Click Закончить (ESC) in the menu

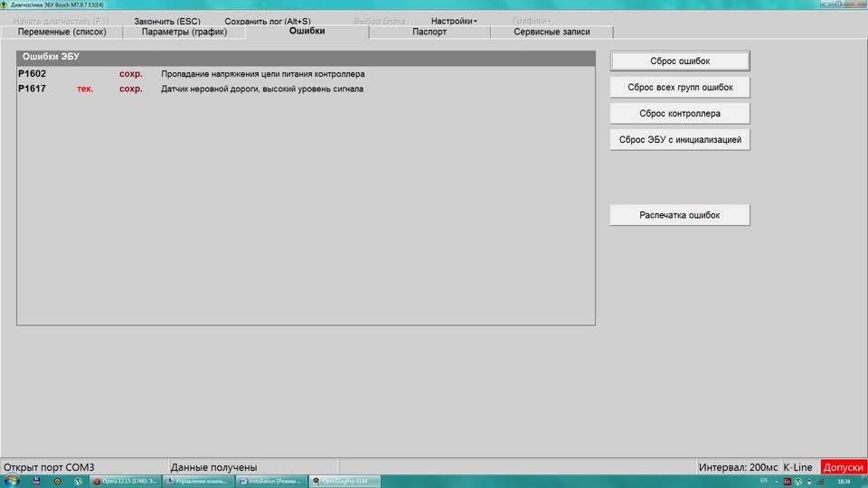[x=167, y=21]
